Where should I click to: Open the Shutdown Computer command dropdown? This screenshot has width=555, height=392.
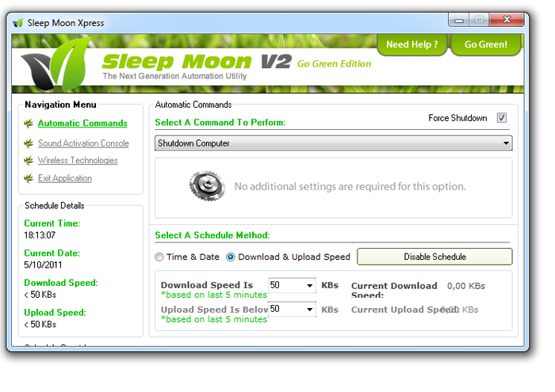tap(334, 143)
